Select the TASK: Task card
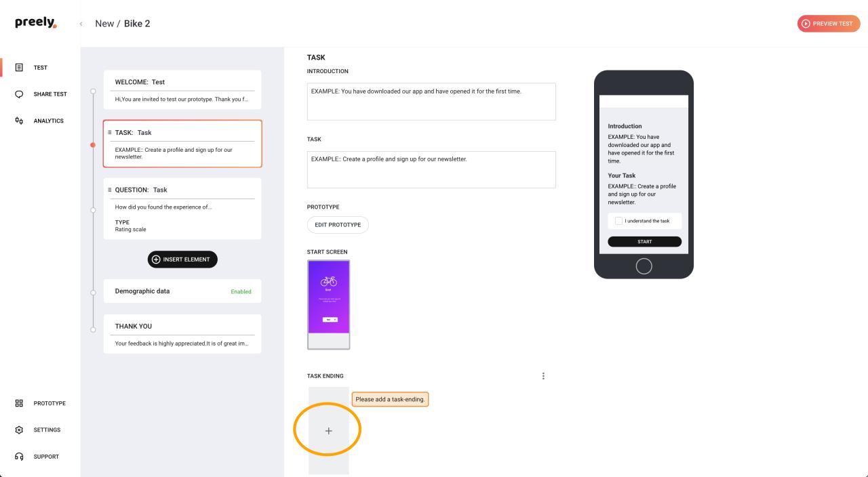This screenshot has width=868, height=477. pyautogui.click(x=182, y=144)
